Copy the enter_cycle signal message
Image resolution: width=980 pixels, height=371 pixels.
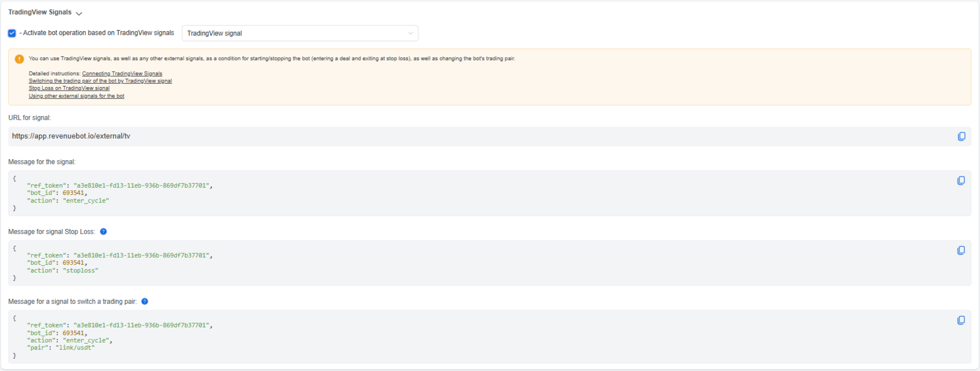(x=961, y=180)
